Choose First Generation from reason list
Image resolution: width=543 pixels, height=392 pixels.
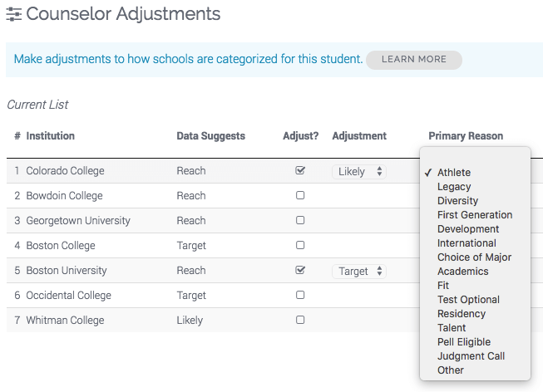point(475,215)
